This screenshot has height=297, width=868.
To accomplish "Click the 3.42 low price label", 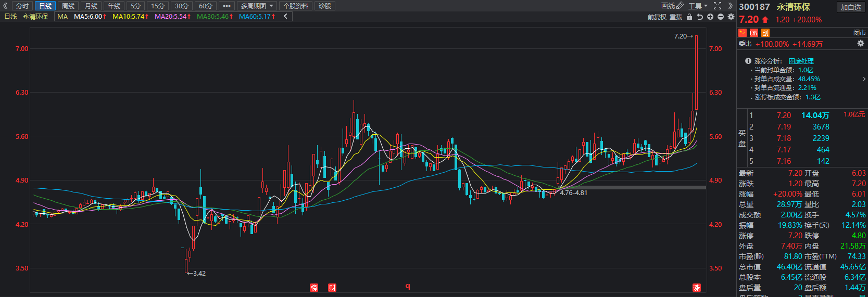I will 199,273.
